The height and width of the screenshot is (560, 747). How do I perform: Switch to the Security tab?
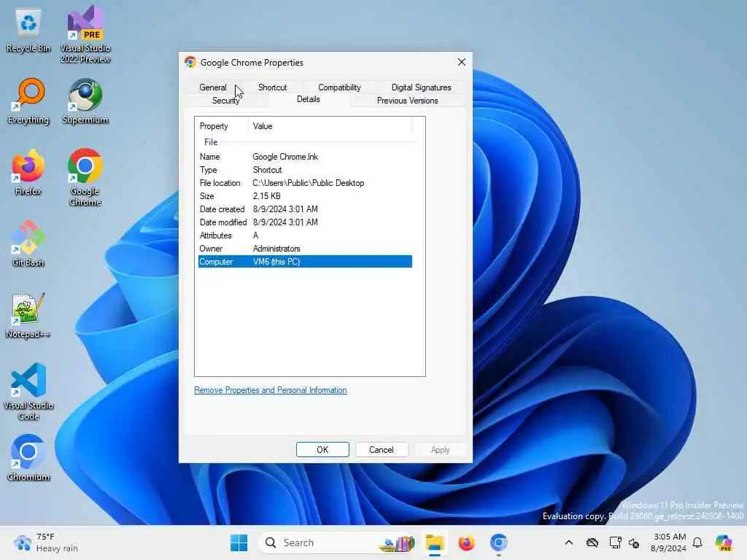[226, 101]
